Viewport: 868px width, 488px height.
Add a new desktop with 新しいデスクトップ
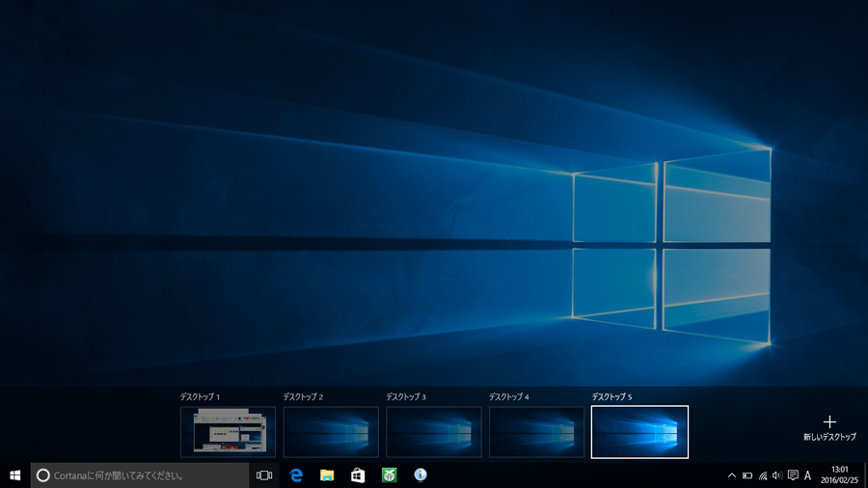(x=829, y=428)
